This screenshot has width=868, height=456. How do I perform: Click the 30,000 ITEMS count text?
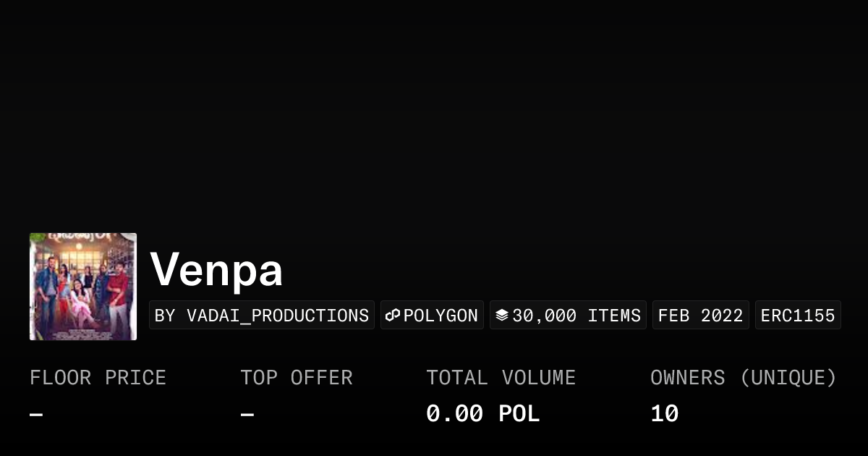pyautogui.click(x=576, y=316)
